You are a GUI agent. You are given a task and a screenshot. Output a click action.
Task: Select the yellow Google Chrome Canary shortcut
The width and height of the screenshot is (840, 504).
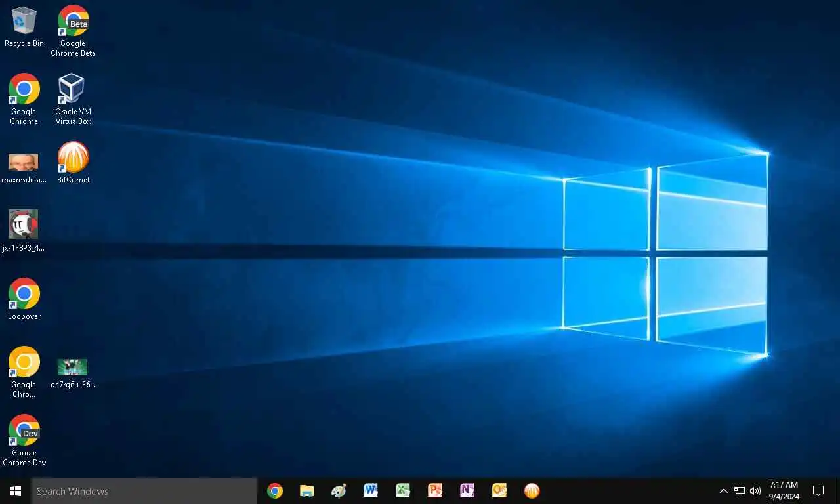pos(24,372)
